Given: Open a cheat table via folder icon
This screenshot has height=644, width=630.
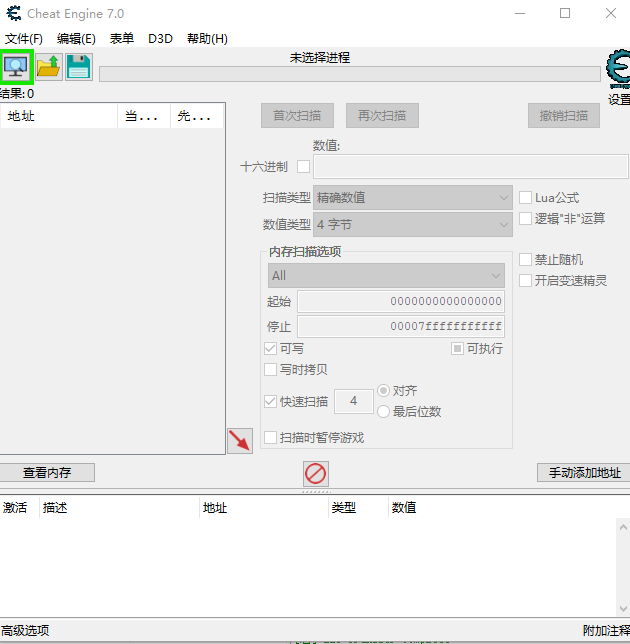Looking at the screenshot, I should [x=48, y=67].
